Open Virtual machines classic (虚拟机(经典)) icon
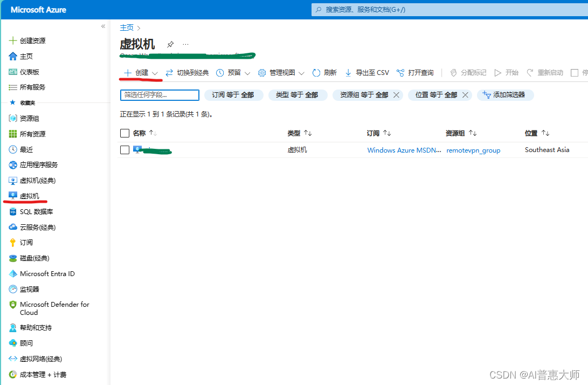Screen dimensions: 588x385 [x=13, y=181]
